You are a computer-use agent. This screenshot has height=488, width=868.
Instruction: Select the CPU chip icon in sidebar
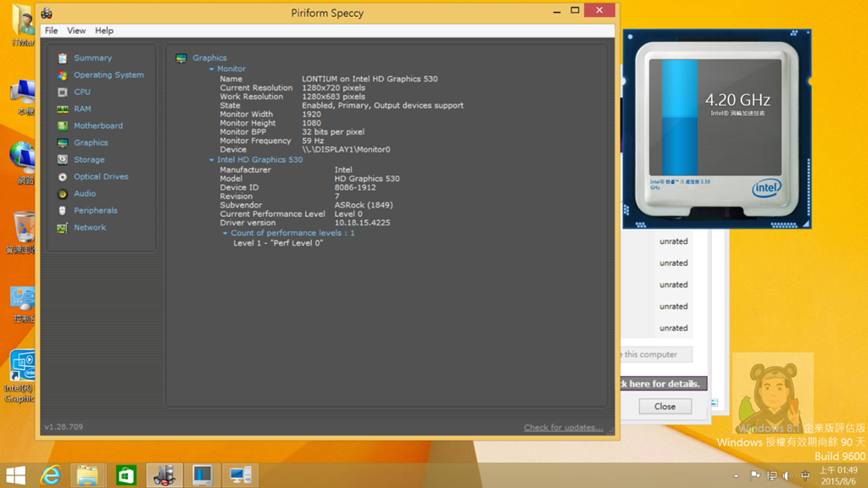(x=63, y=92)
